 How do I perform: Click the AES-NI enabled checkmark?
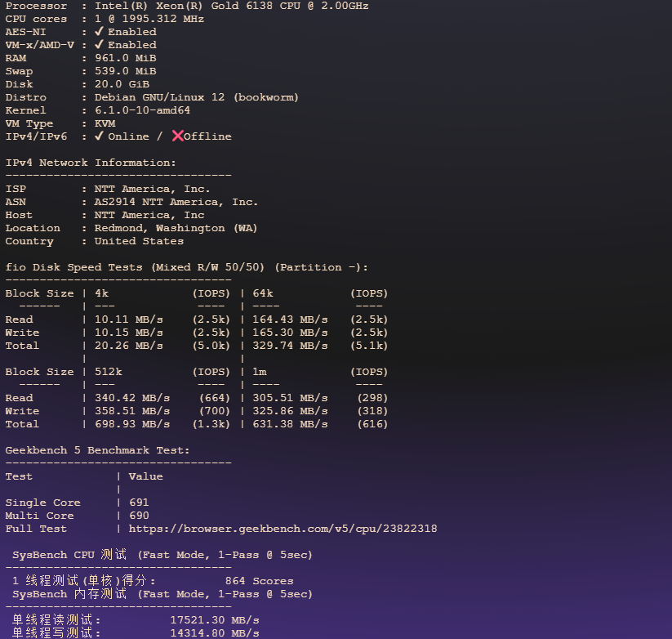point(99,32)
